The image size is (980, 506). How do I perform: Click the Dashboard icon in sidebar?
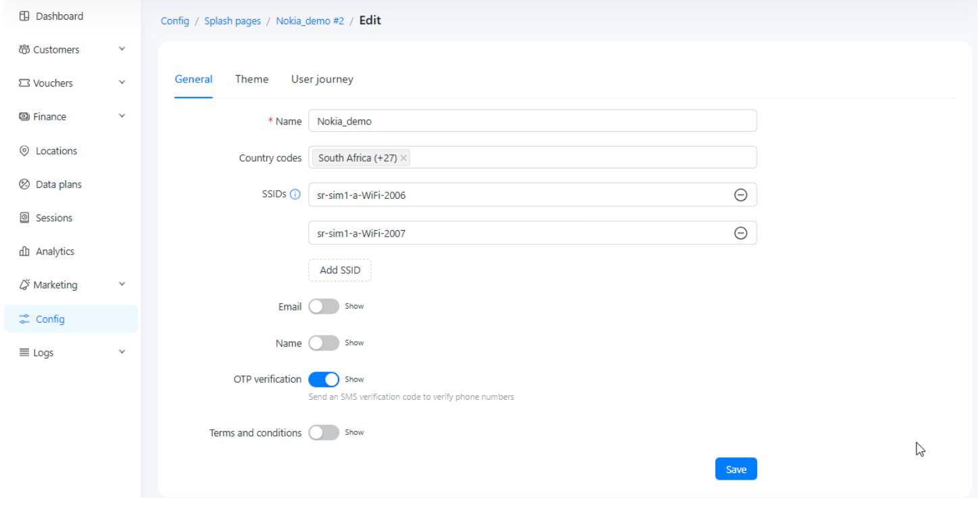tap(25, 16)
